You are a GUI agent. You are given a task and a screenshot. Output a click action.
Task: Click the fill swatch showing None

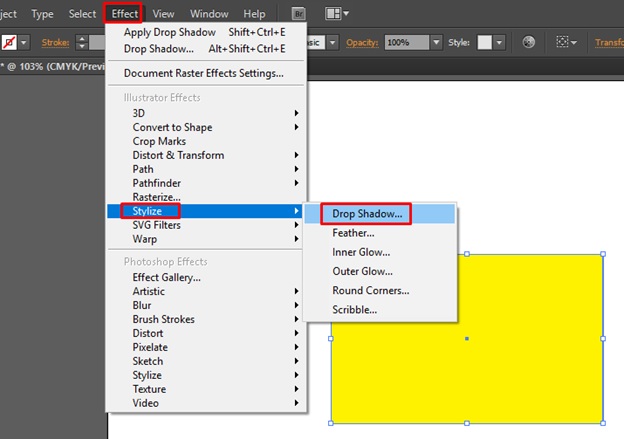coord(7,43)
